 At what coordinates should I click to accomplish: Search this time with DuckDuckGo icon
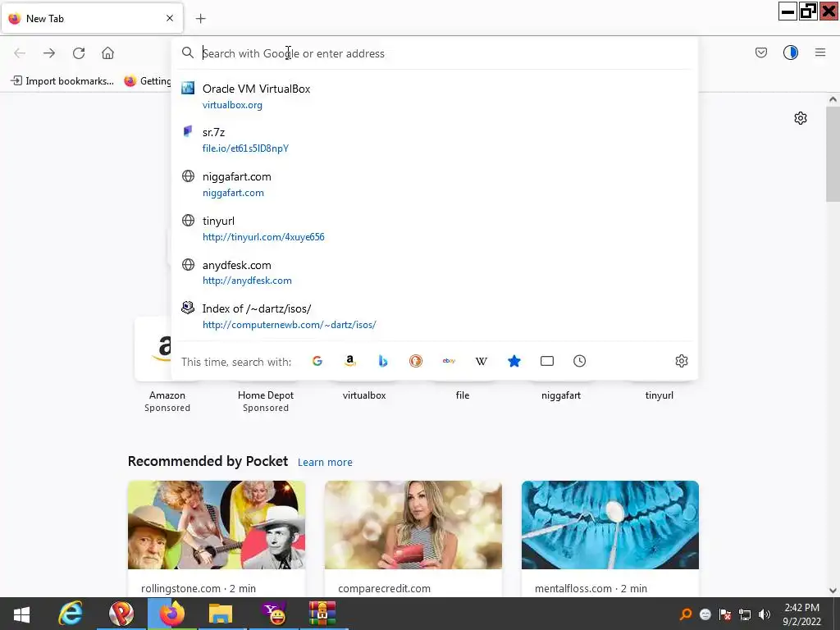[x=416, y=361]
